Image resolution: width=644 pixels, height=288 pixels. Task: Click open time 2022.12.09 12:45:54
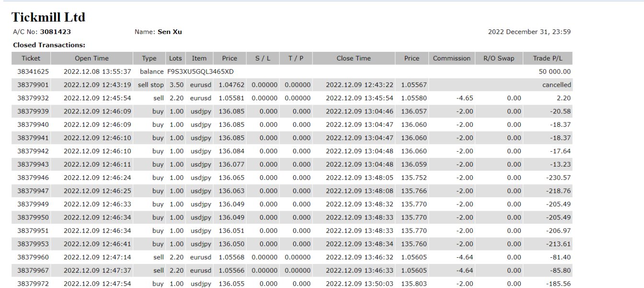(x=97, y=98)
